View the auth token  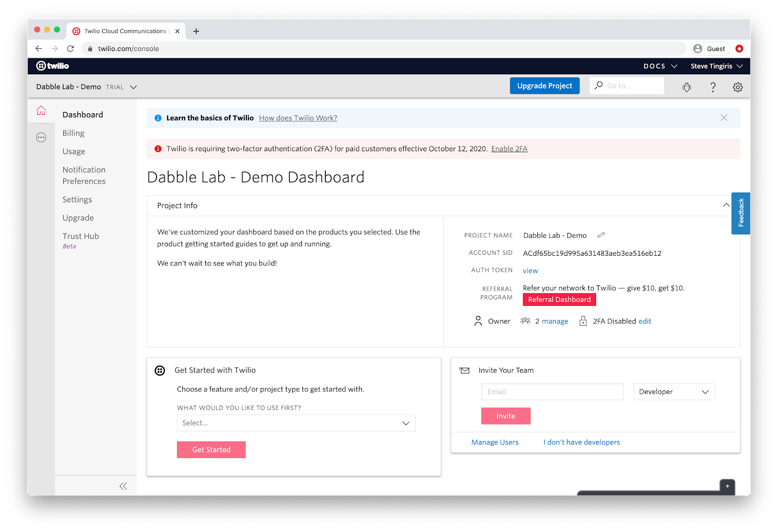(530, 271)
